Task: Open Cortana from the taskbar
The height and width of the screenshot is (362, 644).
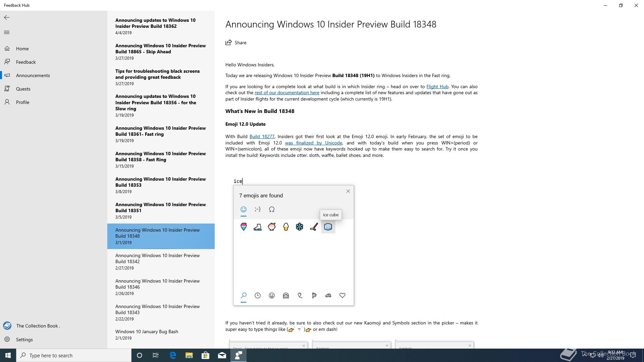Action: (140, 355)
